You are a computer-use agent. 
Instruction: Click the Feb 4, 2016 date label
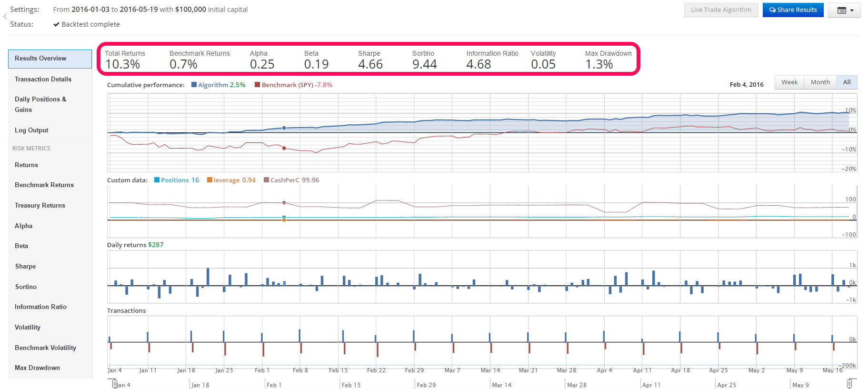[x=747, y=84]
